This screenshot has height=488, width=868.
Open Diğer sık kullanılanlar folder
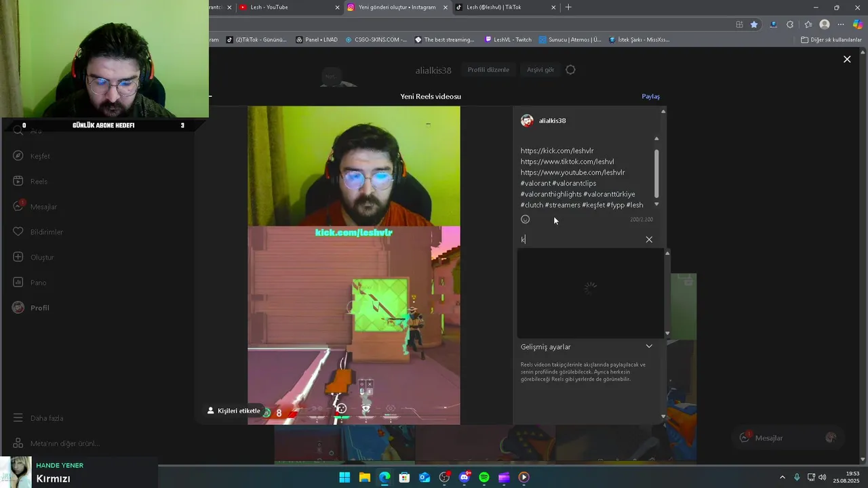[x=831, y=40]
